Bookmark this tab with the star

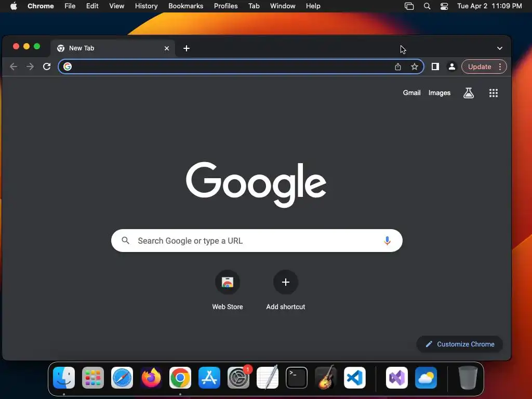pyautogui.click(x=415, y=66)
